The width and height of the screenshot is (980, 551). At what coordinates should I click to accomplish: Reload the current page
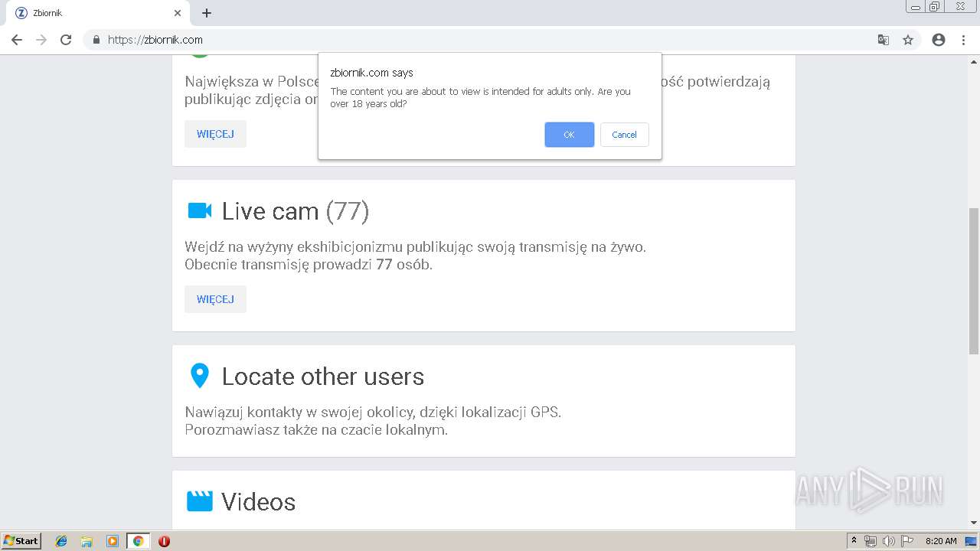66,40
